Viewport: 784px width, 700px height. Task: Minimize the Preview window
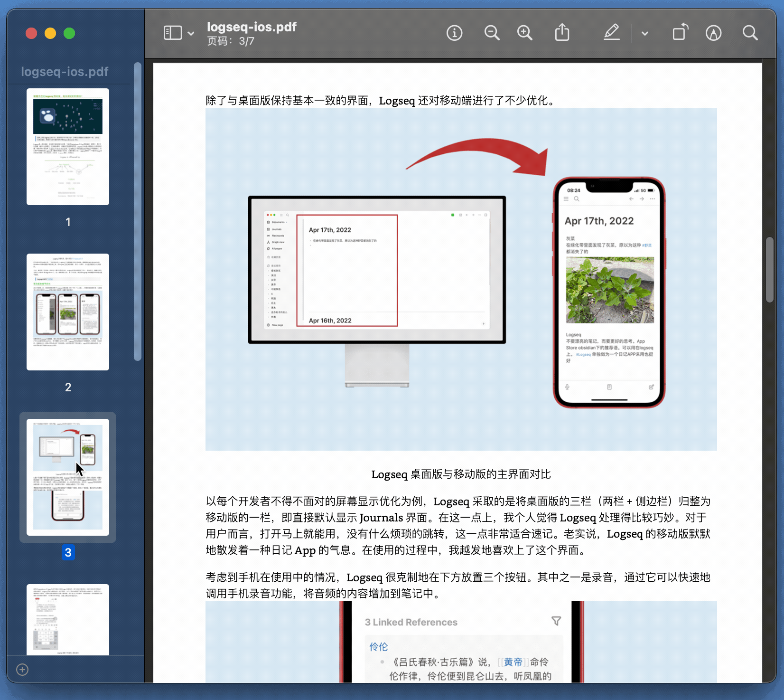(x=50, y=33)
